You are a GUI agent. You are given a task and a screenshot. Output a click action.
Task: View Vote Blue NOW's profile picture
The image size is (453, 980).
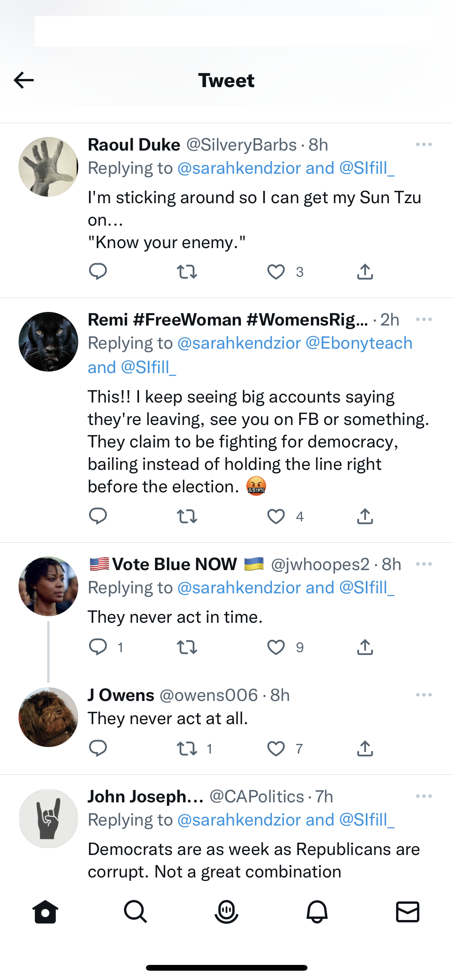coord(48,586)
